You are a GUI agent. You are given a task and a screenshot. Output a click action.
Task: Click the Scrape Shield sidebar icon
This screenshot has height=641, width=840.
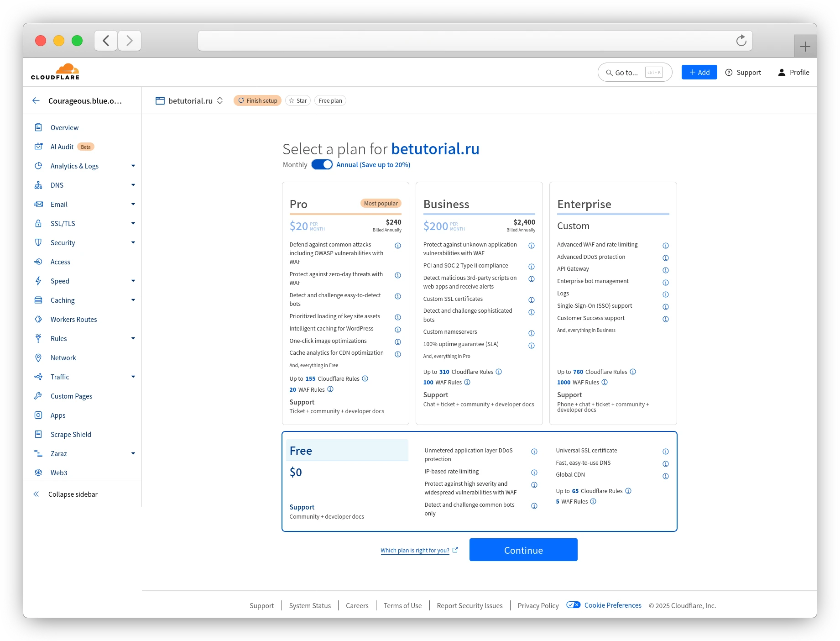click(39, 434)
